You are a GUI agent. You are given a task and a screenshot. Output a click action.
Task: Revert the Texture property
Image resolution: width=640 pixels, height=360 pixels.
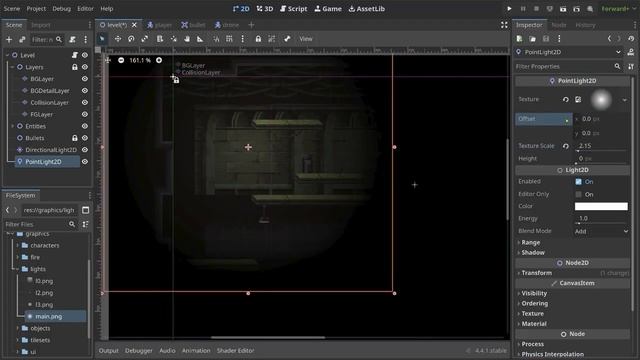click(x=566, y=99)
